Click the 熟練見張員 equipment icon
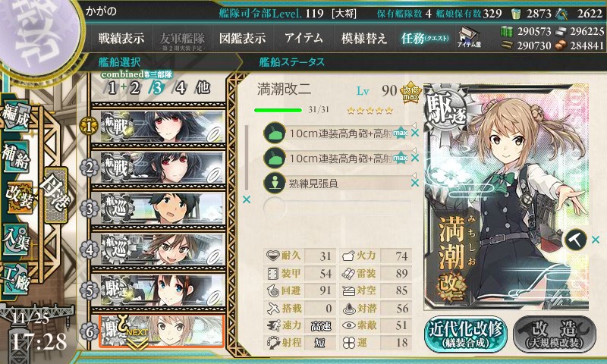The image size is (607, 364). pyautogui.click(x=275, y=183)
